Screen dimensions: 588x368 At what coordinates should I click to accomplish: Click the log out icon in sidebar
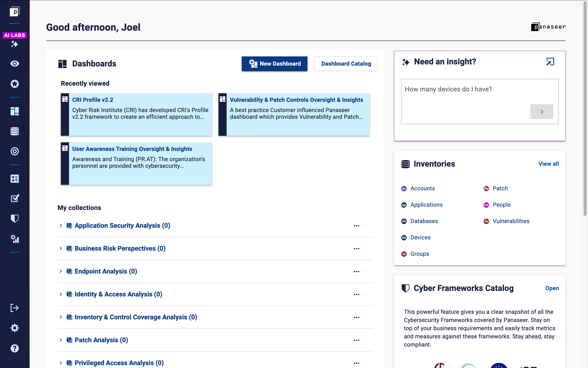(x=14, y=308)
